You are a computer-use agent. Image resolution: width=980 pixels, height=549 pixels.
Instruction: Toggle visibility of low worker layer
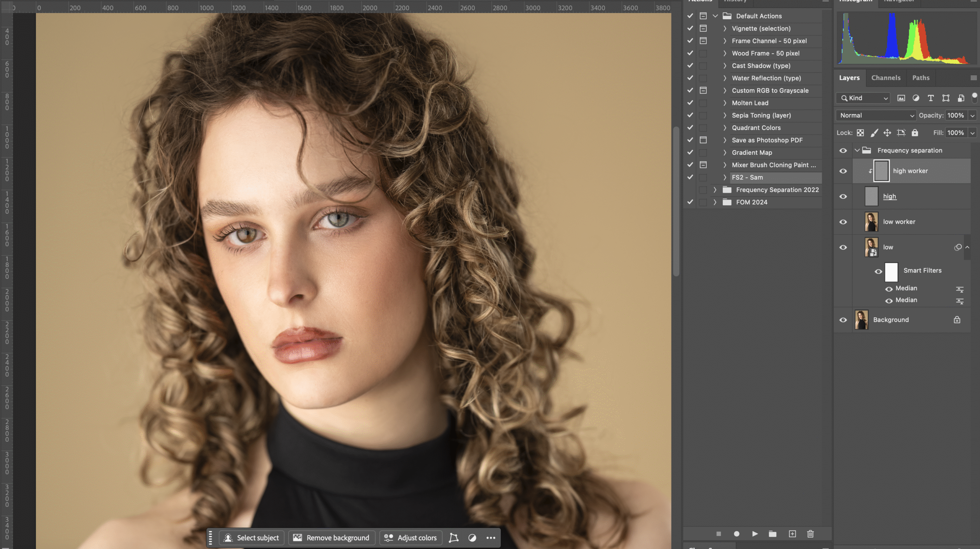(x=843, y=222)
